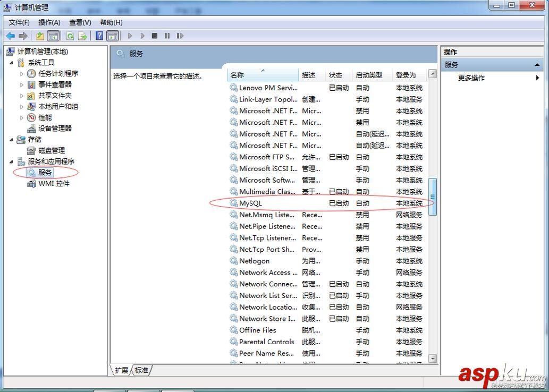
Task: Click the Back arrow toolbar icon
Action: 11,36
